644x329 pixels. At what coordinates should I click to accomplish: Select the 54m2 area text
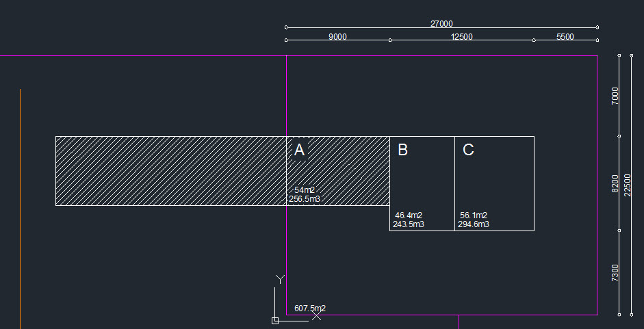pyautogui.click(x=306, y=190)
